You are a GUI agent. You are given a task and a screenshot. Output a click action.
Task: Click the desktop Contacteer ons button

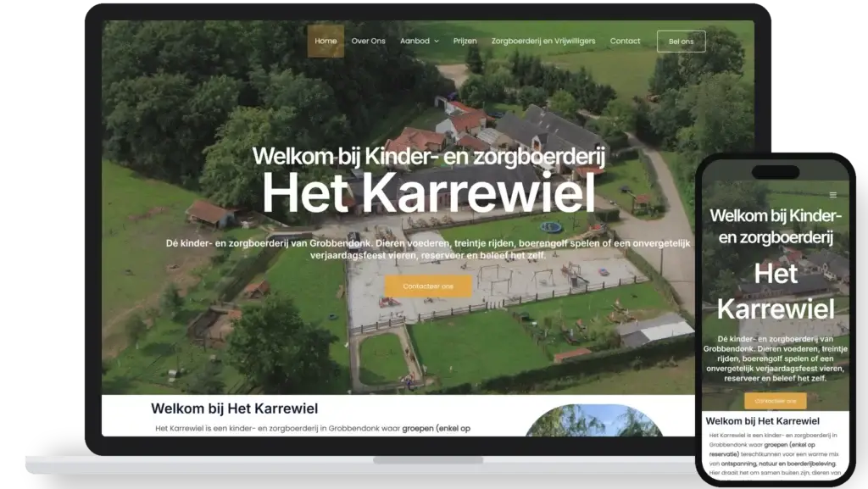point(428,286)
